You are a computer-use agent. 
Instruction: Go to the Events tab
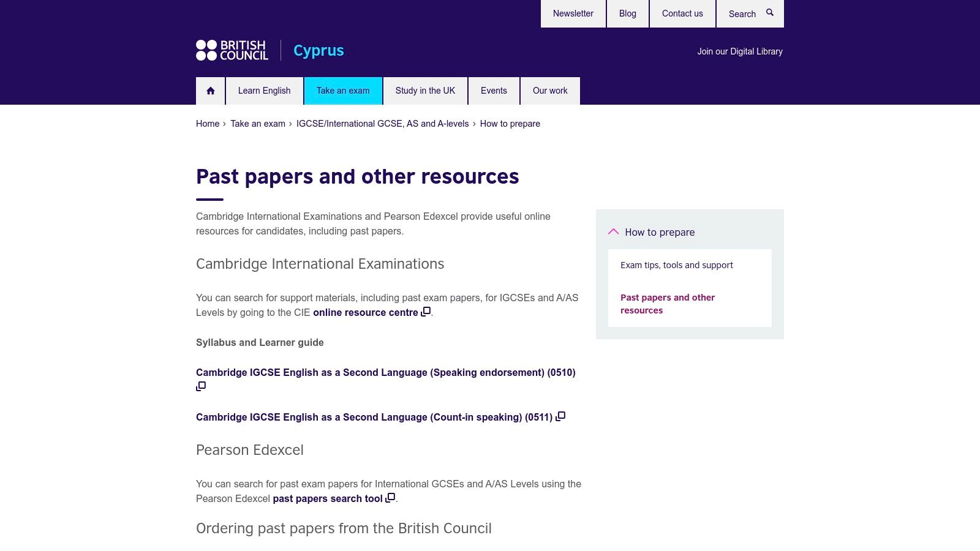click(494, 91)
